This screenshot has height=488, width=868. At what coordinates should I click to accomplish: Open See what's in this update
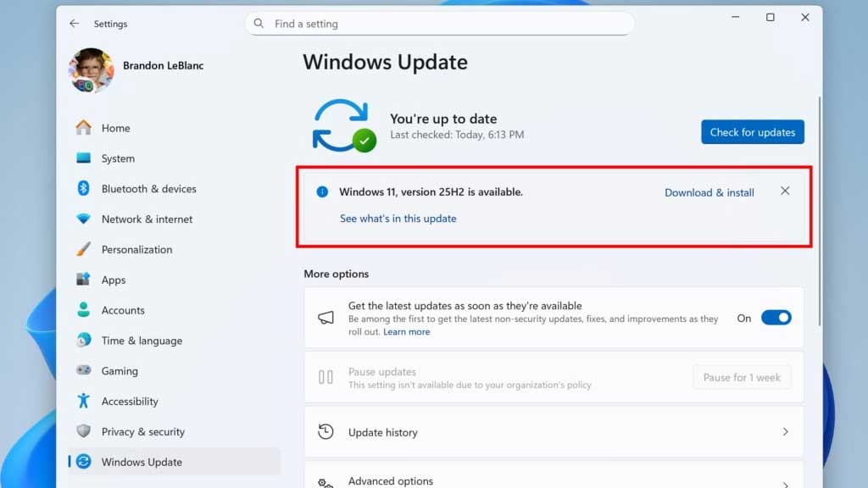pyautogui.click(x=398, y=219)
